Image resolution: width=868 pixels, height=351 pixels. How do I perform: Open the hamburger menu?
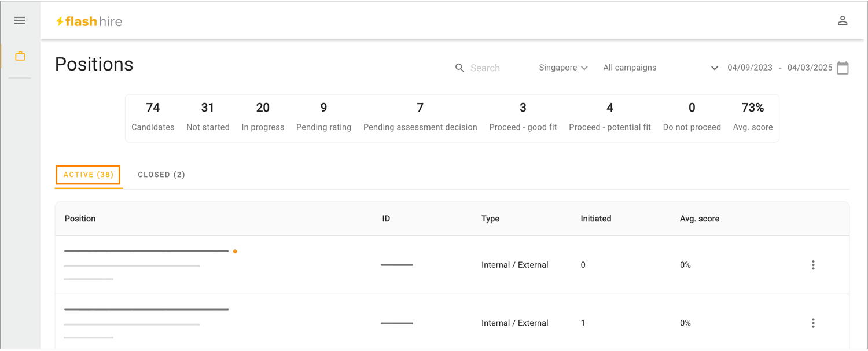pos(20,20)
